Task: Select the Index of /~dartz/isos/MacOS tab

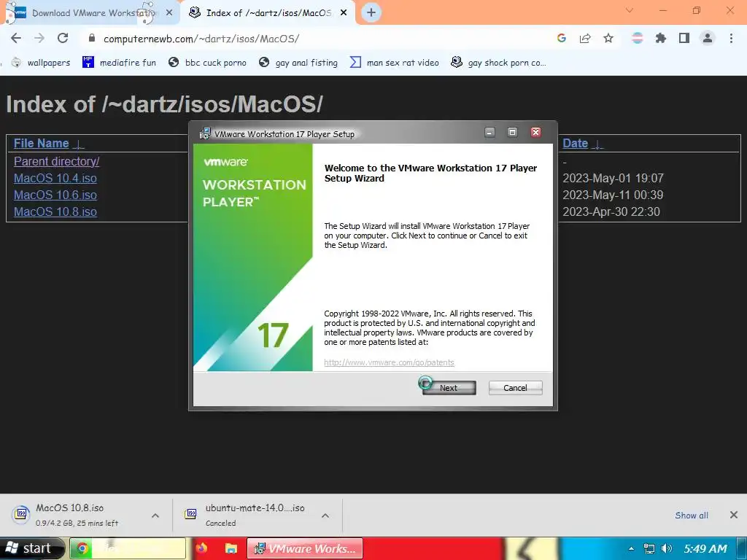Action: 267,13
